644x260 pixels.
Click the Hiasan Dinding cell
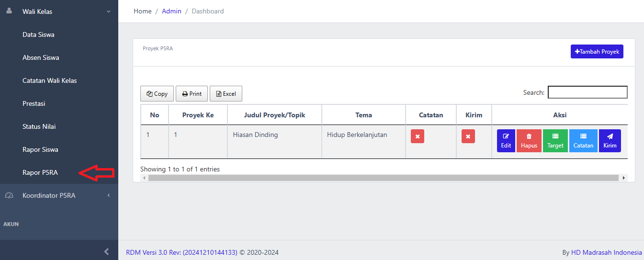(274, 142)
